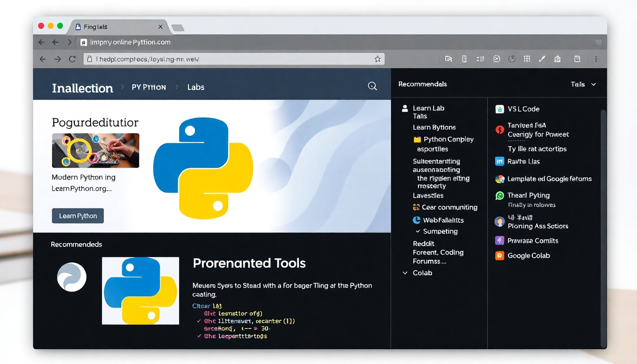Click the search magnifier in the site header
637x364 pixels.
coord(373,86)
